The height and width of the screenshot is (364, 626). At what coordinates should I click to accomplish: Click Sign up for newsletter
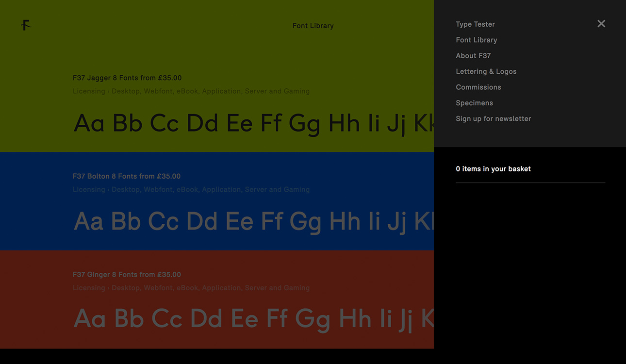(x=493, y=118)
